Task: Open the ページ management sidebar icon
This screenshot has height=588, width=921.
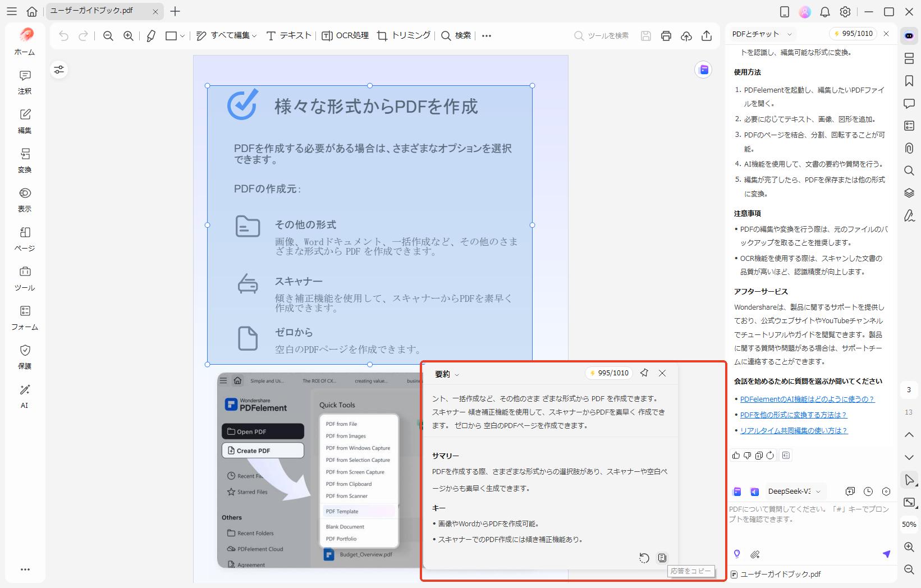Action: click(24, 239)
